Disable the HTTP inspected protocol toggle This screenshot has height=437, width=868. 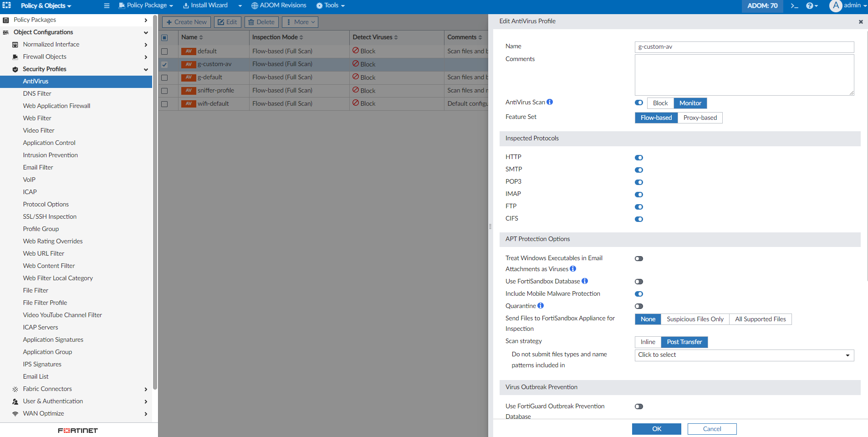pos(639,158)
